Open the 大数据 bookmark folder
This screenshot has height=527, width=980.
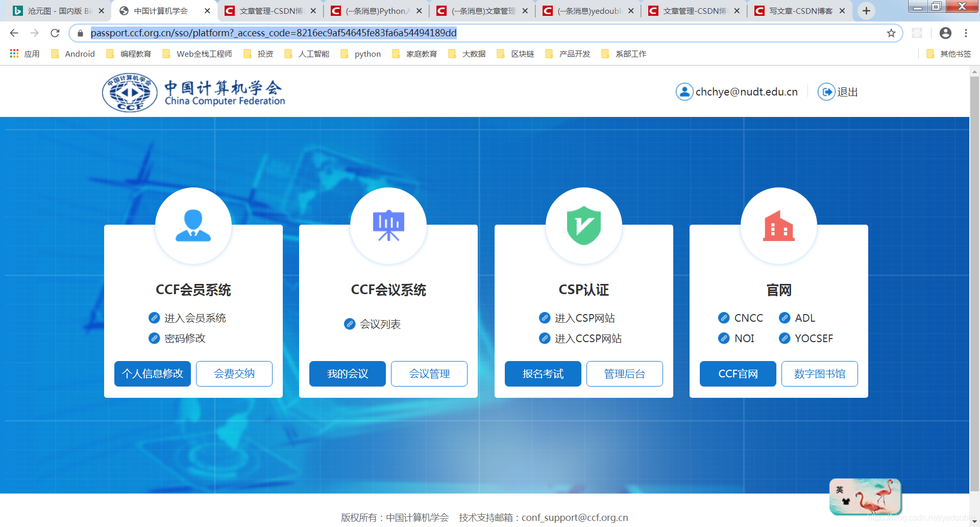(x=467, y=54)
